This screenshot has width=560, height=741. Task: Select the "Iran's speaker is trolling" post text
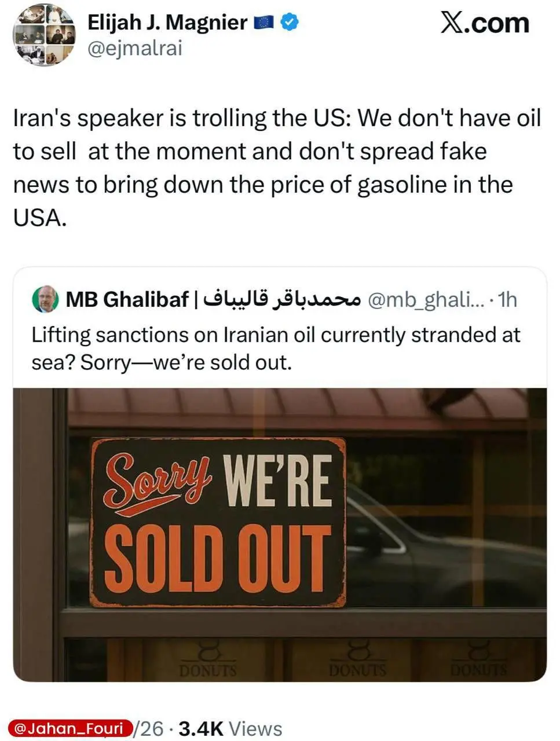coord(277,168)
